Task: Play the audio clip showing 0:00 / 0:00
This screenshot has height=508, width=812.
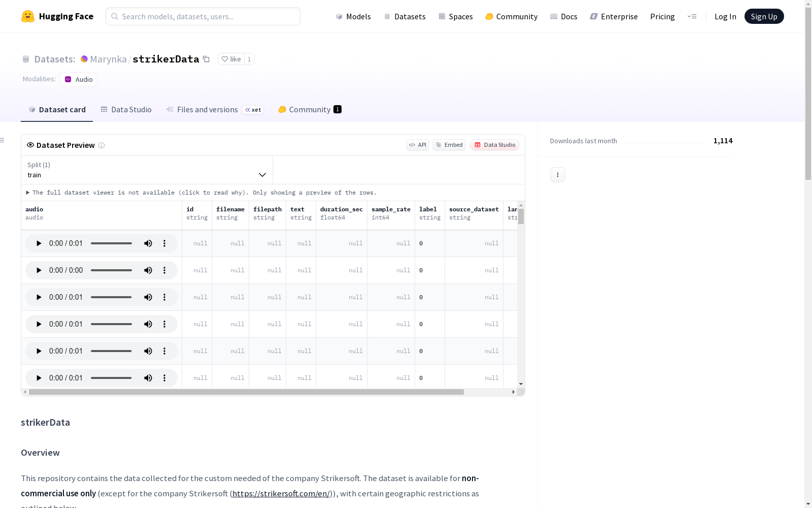Action: pyautogui.click(x=39, y=270)
